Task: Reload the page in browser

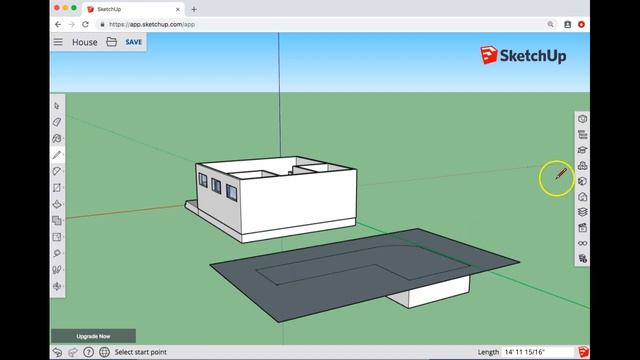Action: pyautogui.click(x=85, y=24)
